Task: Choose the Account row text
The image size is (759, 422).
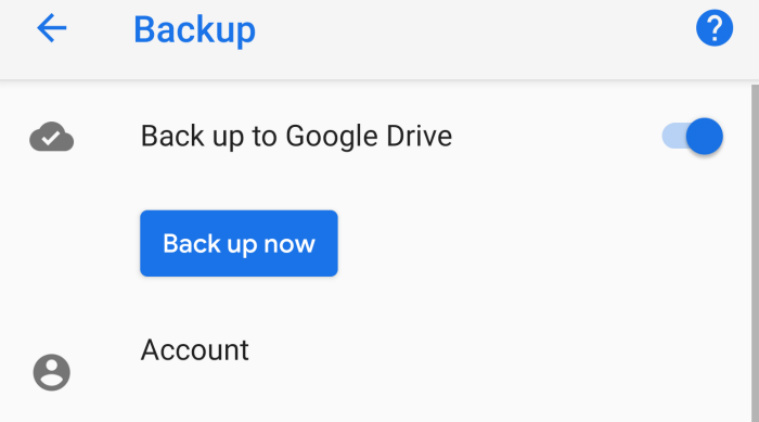Action: (195, 350)
